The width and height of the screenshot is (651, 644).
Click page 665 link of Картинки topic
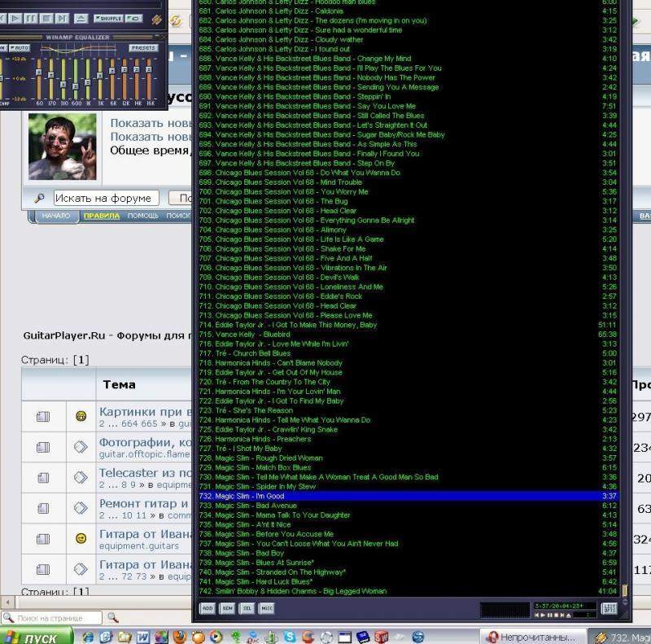click(149, 424)
